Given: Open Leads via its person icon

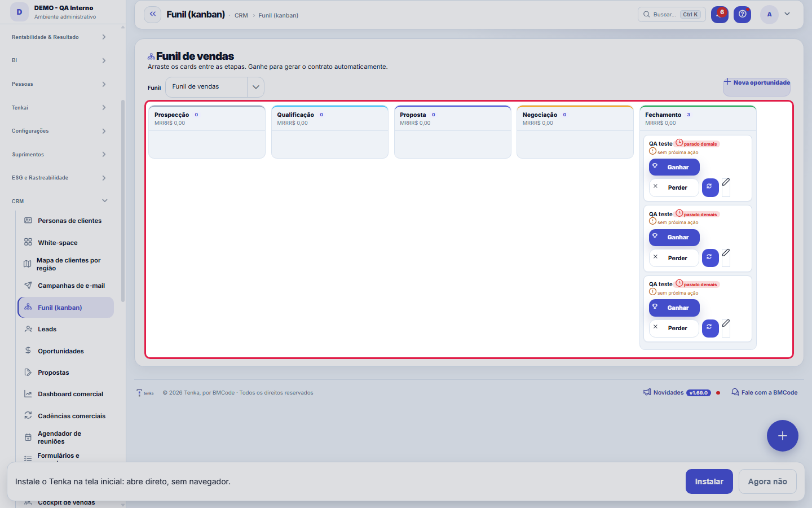Looking at the screenshot, I should pos(28,329).
